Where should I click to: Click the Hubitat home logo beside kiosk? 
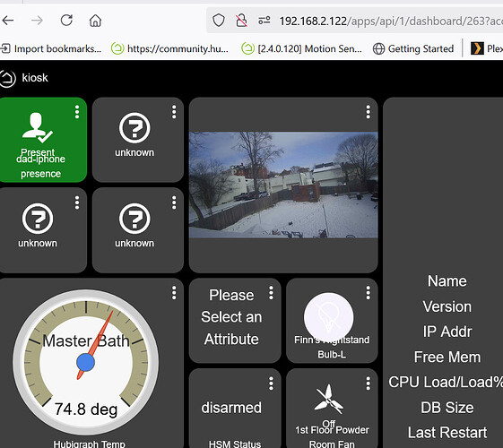[7, 78]
